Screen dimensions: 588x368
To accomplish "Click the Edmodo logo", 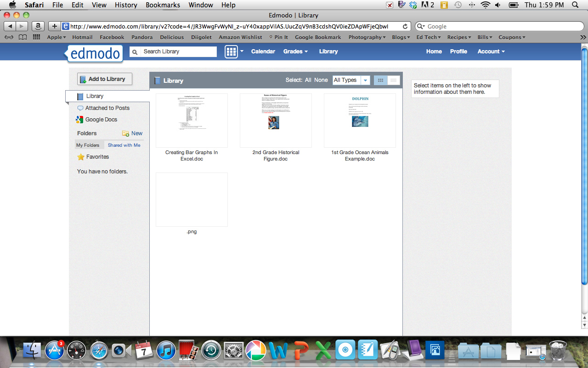I will click(x=94, y=54).
